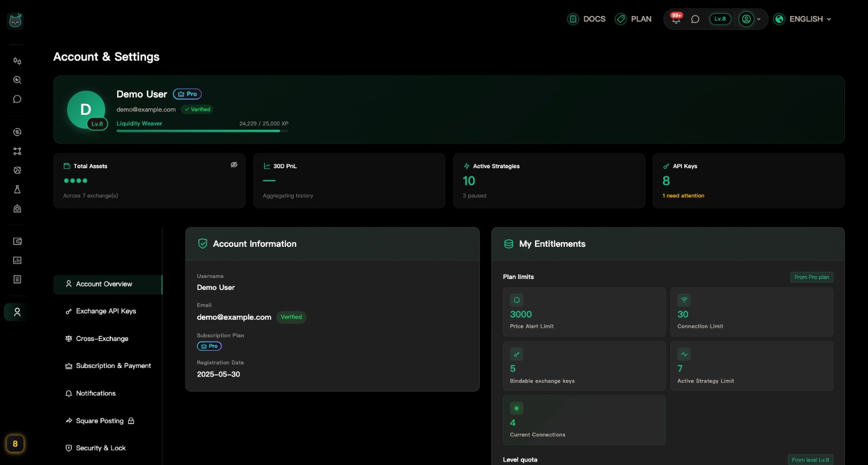Click the Connection Limit wifi icon

click(x=684, y=300)
